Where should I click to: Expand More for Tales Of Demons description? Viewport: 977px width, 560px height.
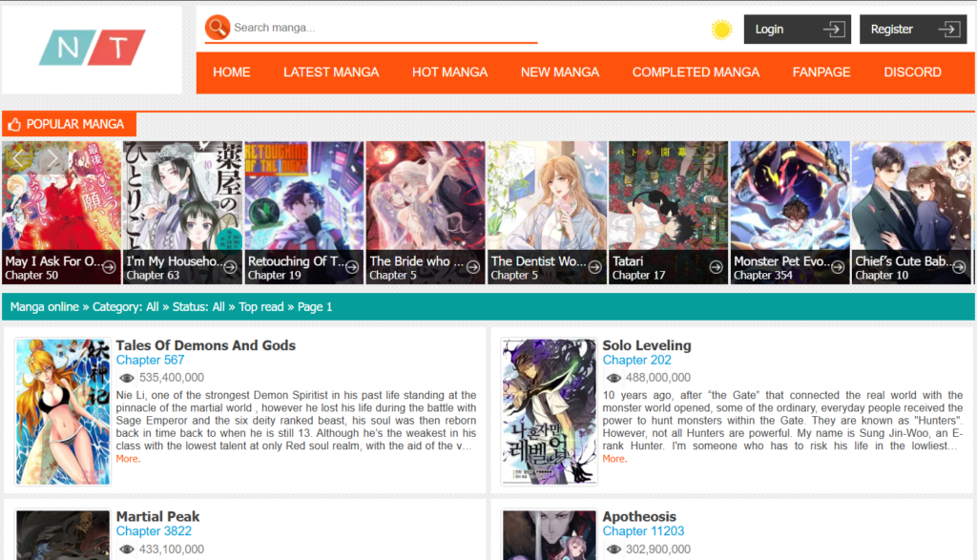pyautogui.click(x=128, y=459)
